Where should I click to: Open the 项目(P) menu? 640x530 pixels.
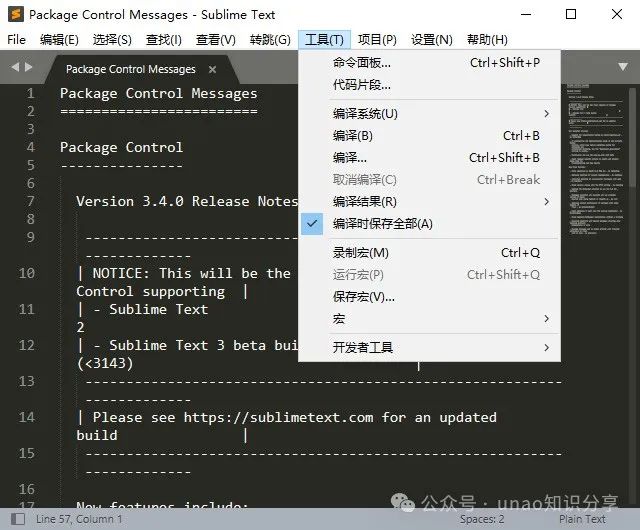(x=377, y=40)
